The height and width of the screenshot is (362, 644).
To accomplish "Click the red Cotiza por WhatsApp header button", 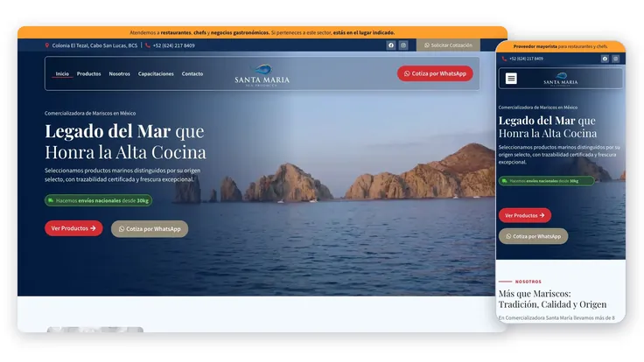I will pyautogui.click(x=435, y=73).
